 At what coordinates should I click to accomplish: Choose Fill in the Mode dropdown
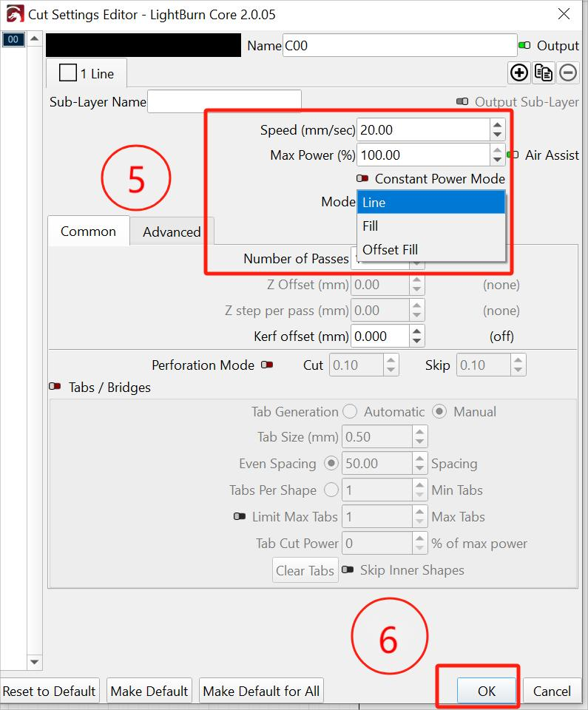[431, 226]
